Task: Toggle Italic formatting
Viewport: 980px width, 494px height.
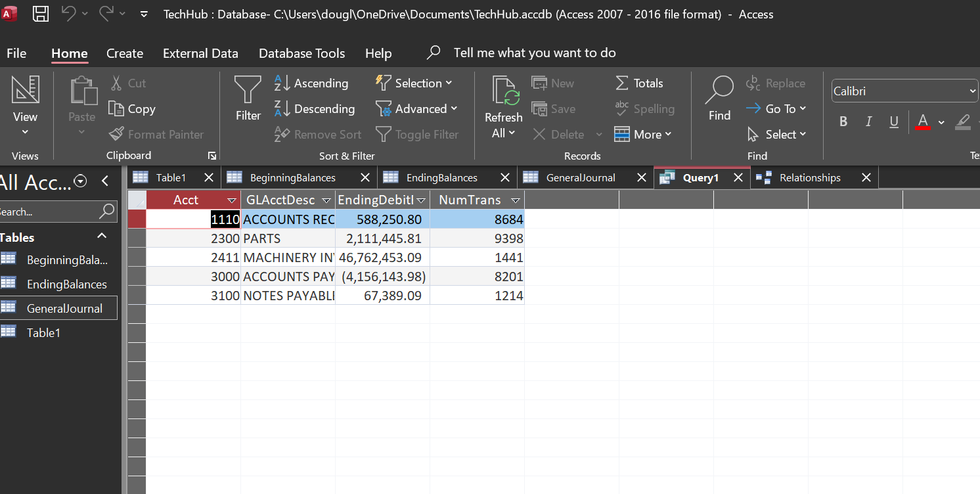Action: tap(868, 122)
